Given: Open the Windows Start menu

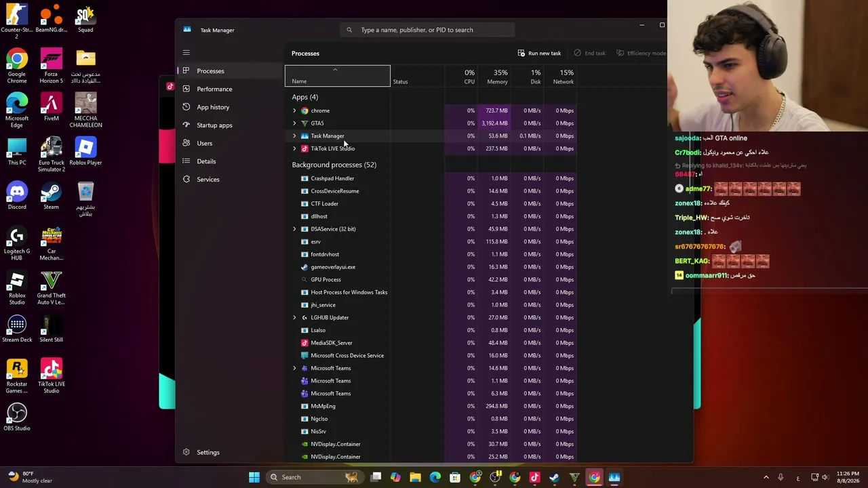Looking at the screenshot, I should point(254,477).
